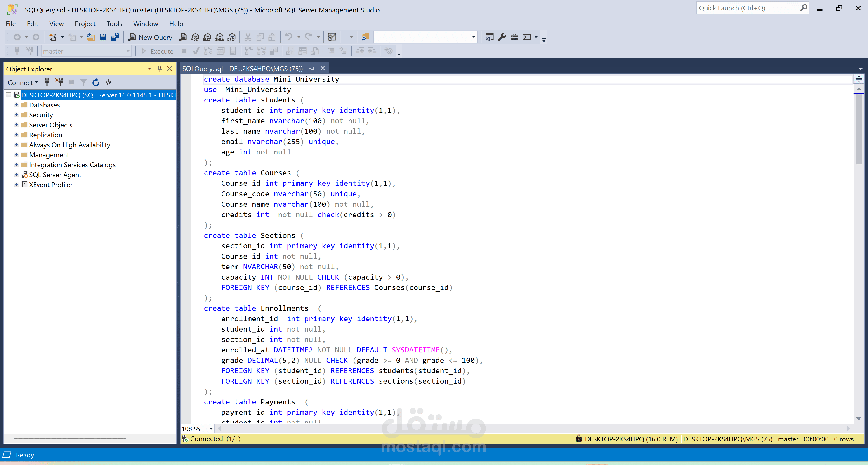Click the editor vertical scrollbar thumb
Viewport: 868px width, 465px height.
coord(859,130)
